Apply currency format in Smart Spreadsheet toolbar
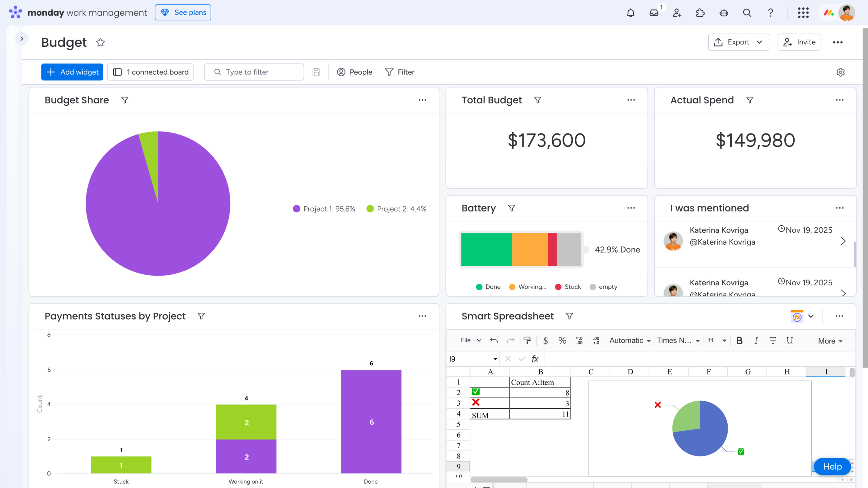Viewport: 868px width, 488px height. coord(546,341)
